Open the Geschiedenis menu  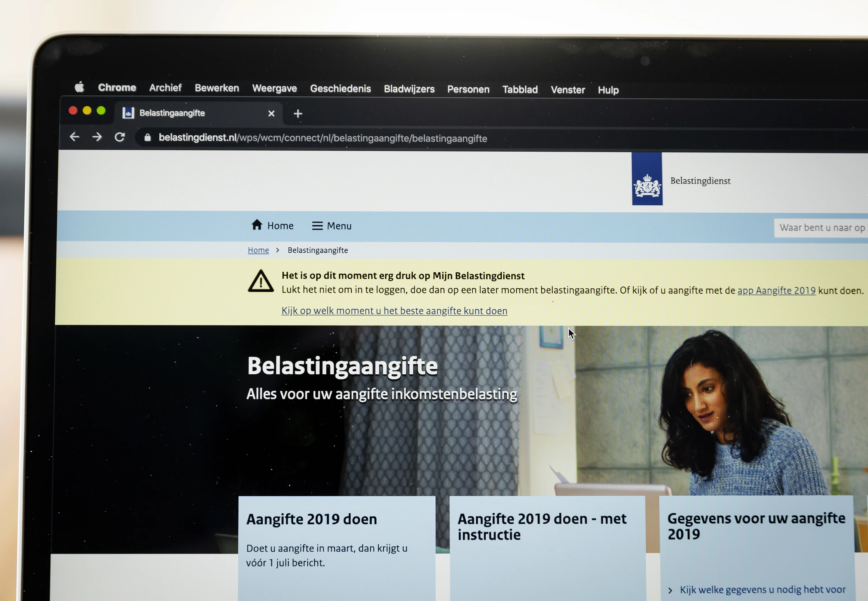(x=340, y=89)
